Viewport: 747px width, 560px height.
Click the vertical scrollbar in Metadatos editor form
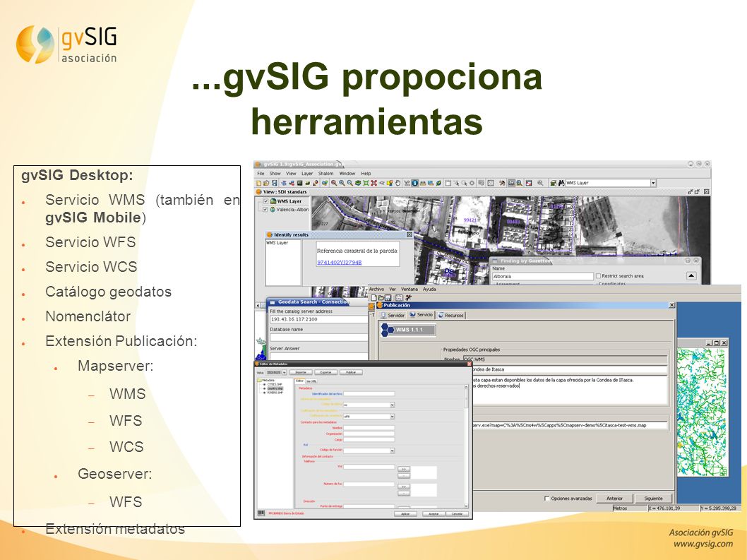pyautogui.click(x=467, y=446)
